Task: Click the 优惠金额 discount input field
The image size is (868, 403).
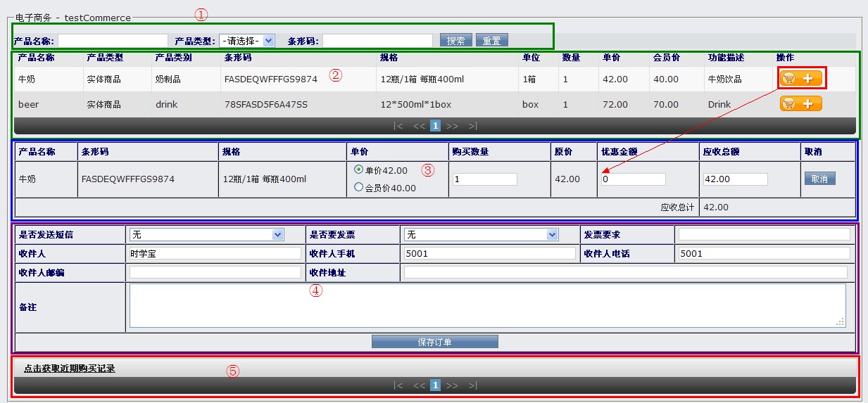Action: click(633, 179)
